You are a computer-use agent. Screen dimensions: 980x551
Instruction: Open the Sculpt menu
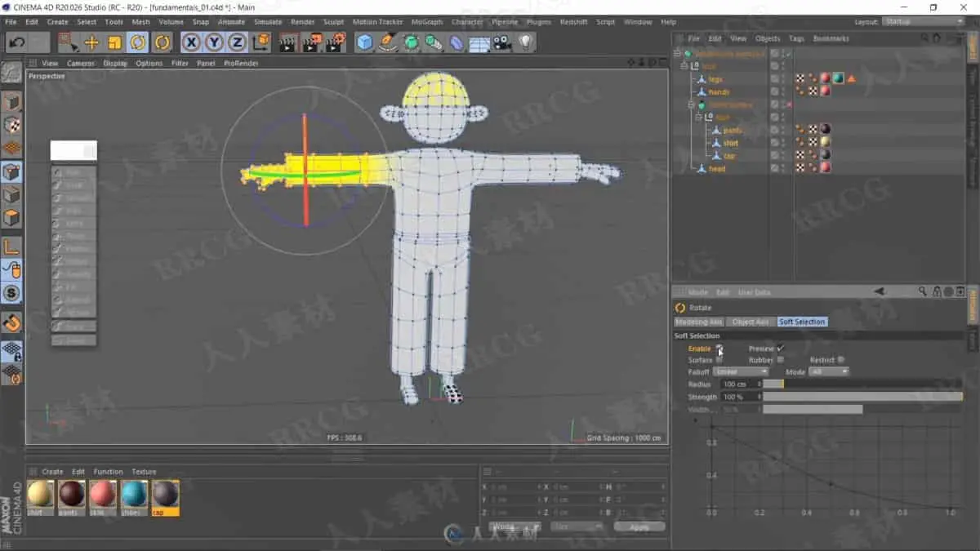click(x=333, y=22)
